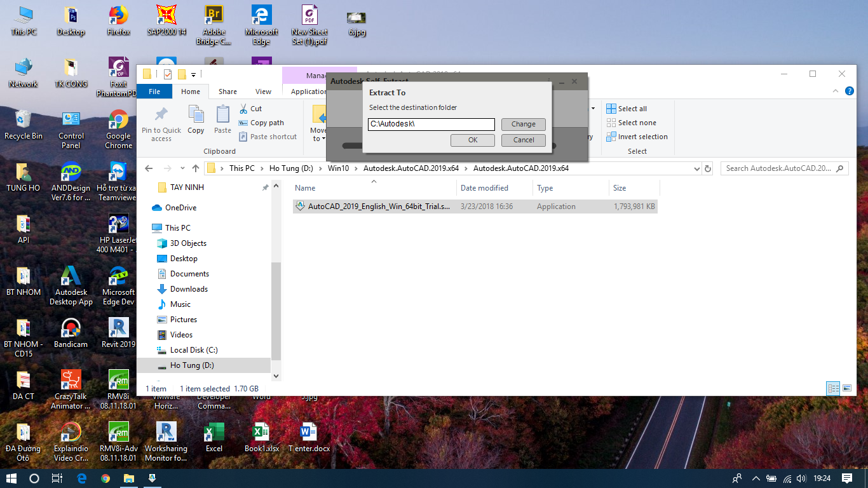Open Microsoft Edge from the taskbar
This screenshot has width=868, height=488.
tap(81, 478)
